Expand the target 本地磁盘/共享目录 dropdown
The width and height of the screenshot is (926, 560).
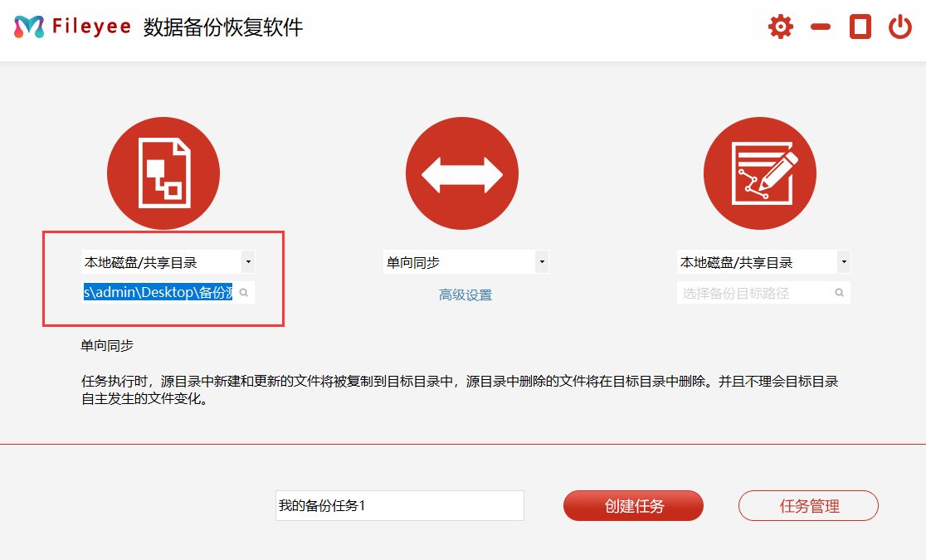(843, 262)
